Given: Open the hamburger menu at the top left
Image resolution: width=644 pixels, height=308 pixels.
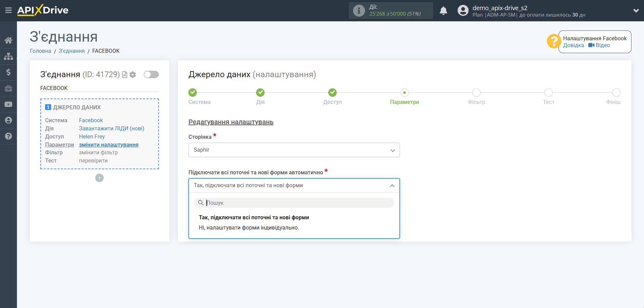Looking at the screenshot, I should tap(8, 10).
